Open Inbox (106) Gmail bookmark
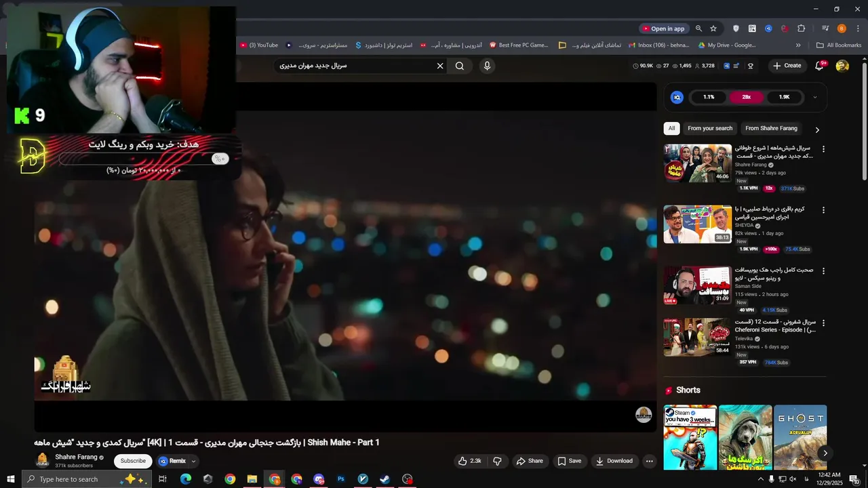 659,45
